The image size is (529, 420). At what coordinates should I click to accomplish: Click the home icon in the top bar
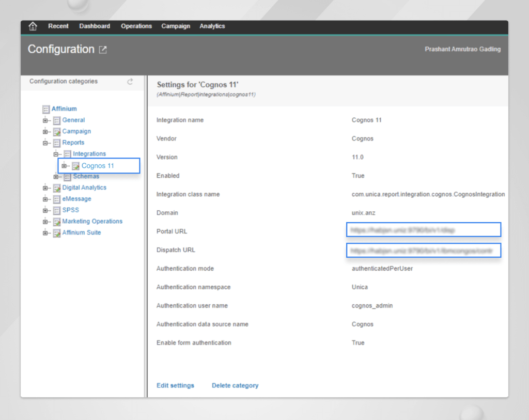(x=33, y=26)
